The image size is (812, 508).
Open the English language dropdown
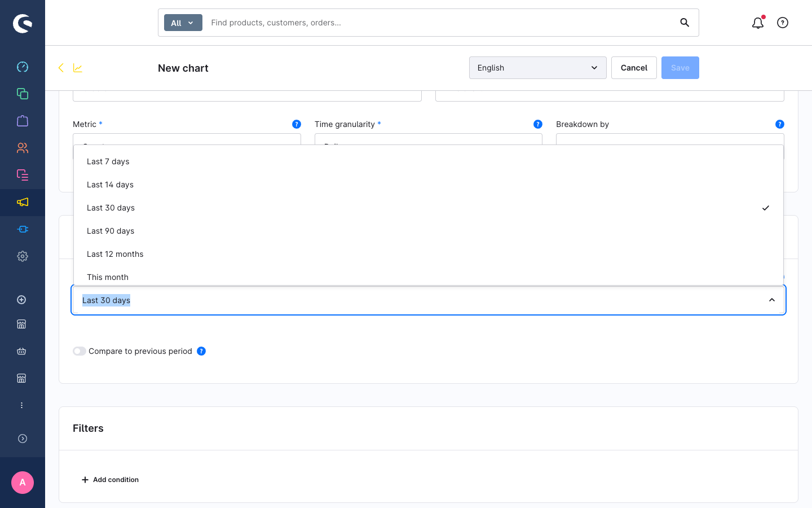pos(538,68)
